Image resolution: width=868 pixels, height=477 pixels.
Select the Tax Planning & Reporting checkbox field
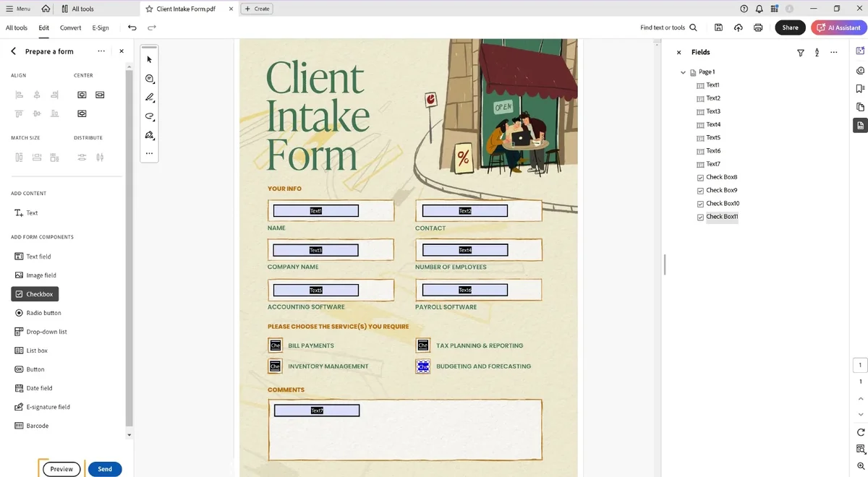(x=423, y=345)
